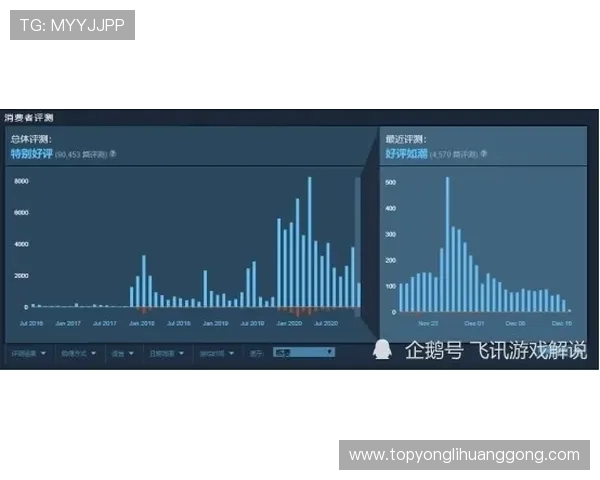Expand the 日期范围 date range filter dropdown
This screenshot has height=480, width=600.
(166, 353)
